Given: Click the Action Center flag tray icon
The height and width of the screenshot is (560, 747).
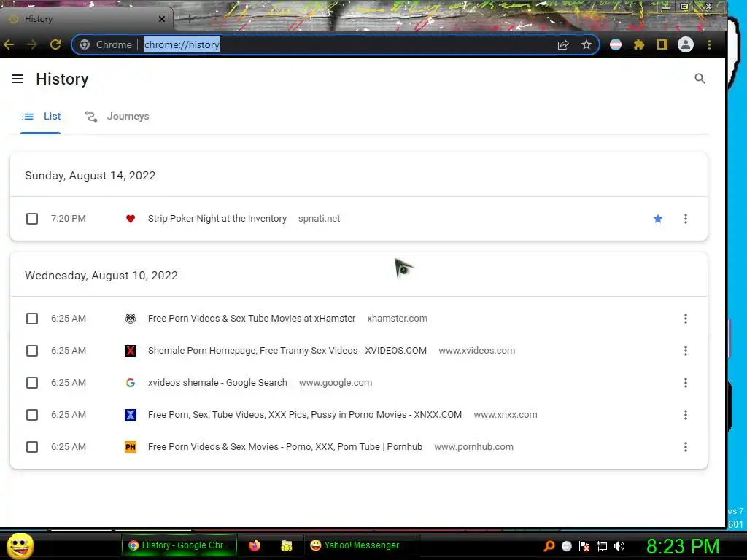Looking at the screenshot, I should pos(584,546).
